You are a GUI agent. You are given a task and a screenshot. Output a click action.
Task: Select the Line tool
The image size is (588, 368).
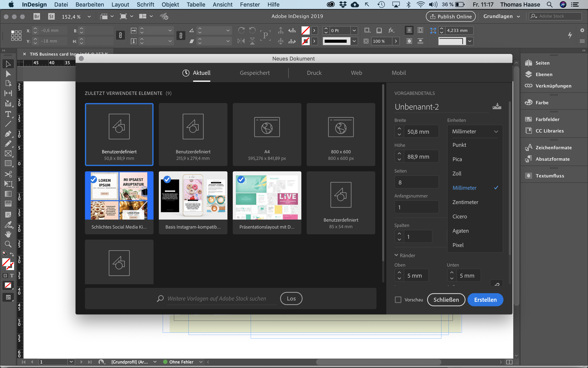pyautogui.click(x=8, y=124)
